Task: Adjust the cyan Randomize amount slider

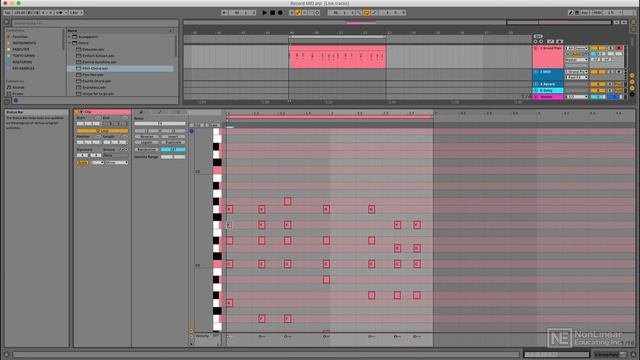Action: 173,150
